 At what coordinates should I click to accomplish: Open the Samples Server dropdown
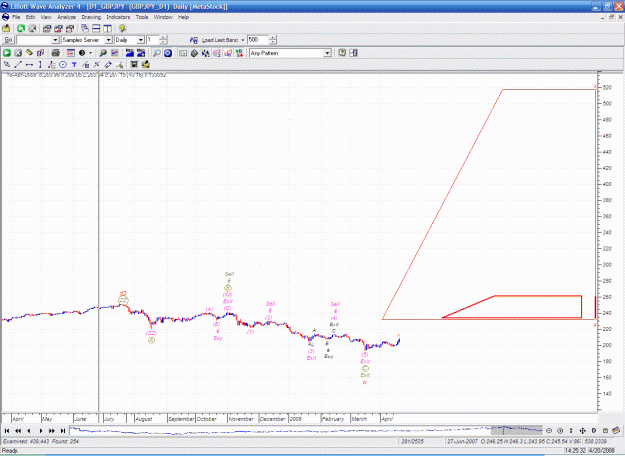(108, 40)
